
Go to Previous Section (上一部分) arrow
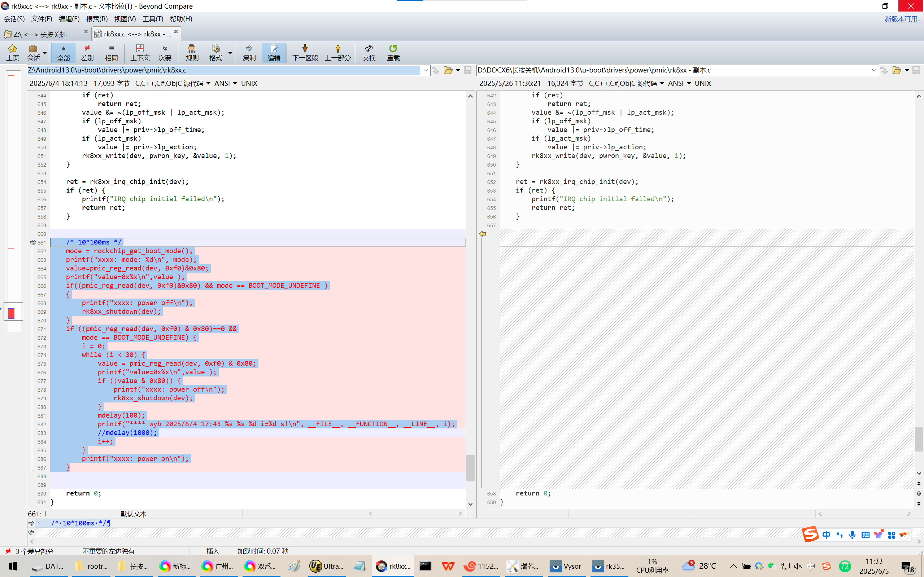click(x=337, y=52)
